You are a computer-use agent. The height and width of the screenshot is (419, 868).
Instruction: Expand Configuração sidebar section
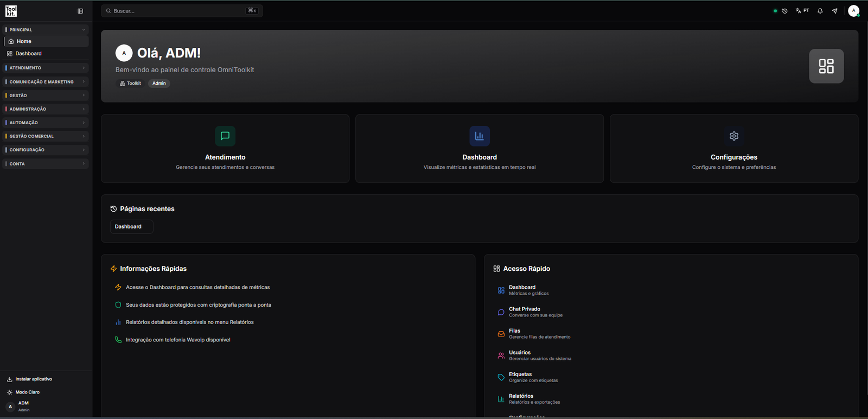point(46,150)
